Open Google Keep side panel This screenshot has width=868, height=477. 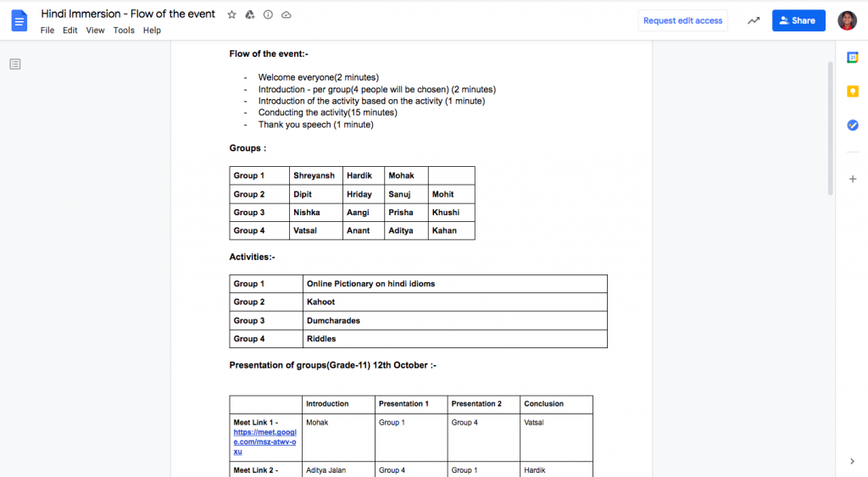[x=853, y=92]
